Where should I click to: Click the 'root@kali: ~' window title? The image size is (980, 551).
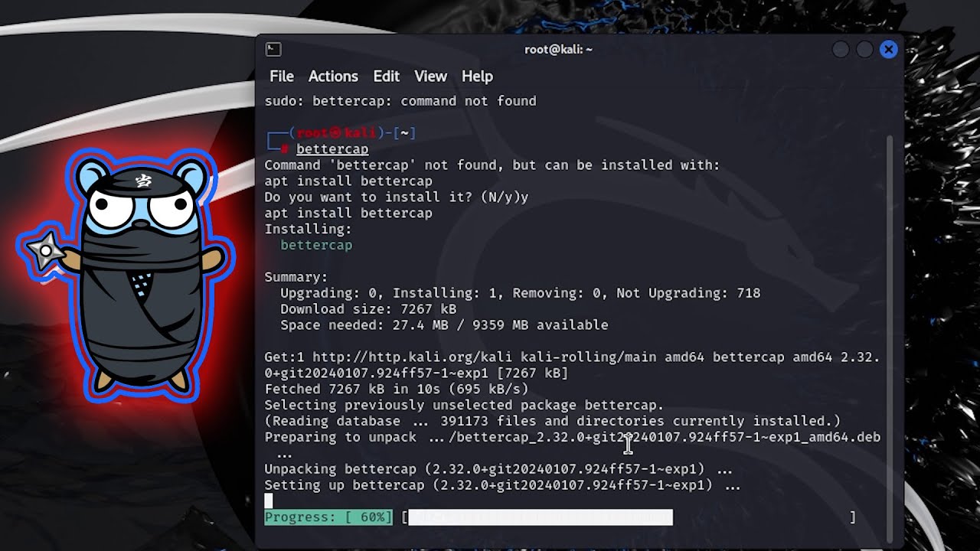tap(558, 50)
